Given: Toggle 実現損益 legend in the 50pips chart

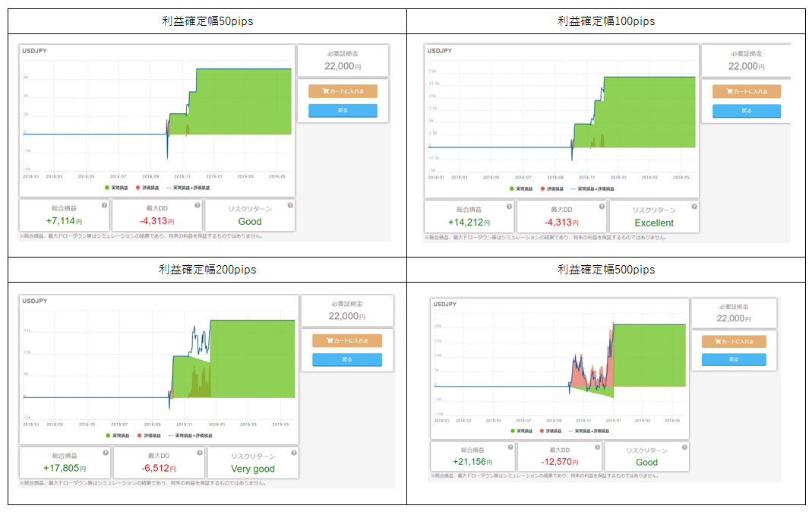Looking at the screenshot, I should click(x=118, y=187).
